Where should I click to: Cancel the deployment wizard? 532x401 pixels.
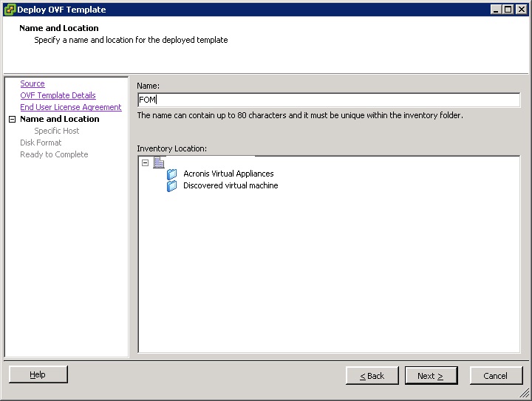pyautogui.click(x=496, y=376)
